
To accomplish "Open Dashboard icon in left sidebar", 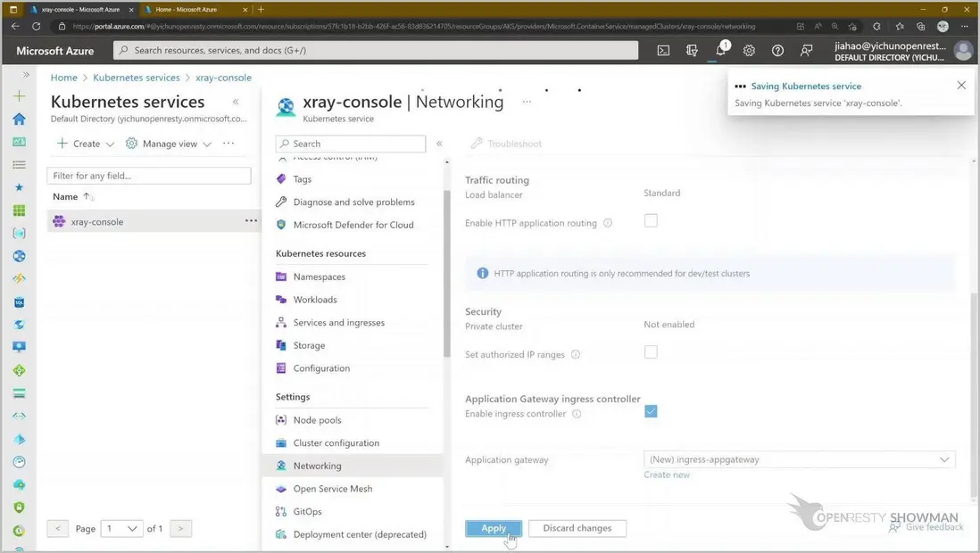I will click(20, 142).
